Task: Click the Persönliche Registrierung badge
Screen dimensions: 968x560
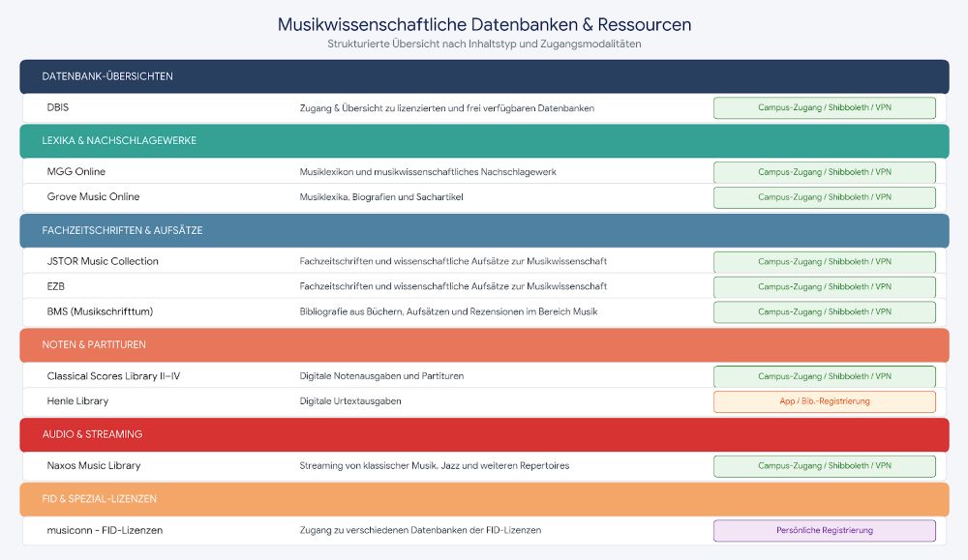Action: pyautogui.click(x=824, y=530)
